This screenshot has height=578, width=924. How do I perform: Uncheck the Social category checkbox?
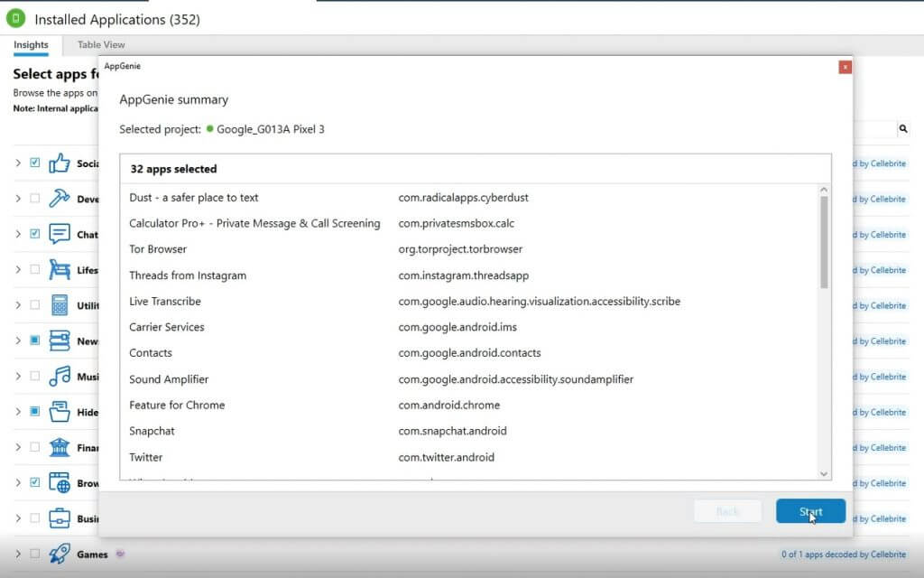coord(35,163)
